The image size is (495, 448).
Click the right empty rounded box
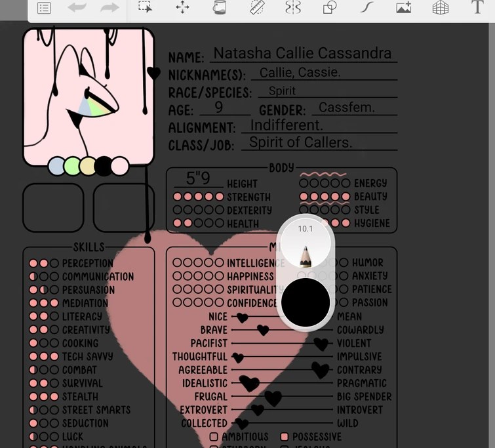coord(124,208)
